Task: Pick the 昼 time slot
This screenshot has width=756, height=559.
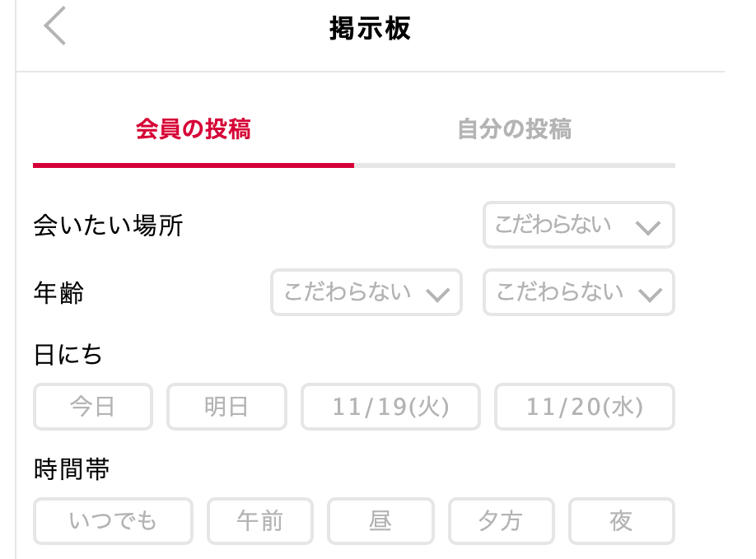Action: click(380, 521)
